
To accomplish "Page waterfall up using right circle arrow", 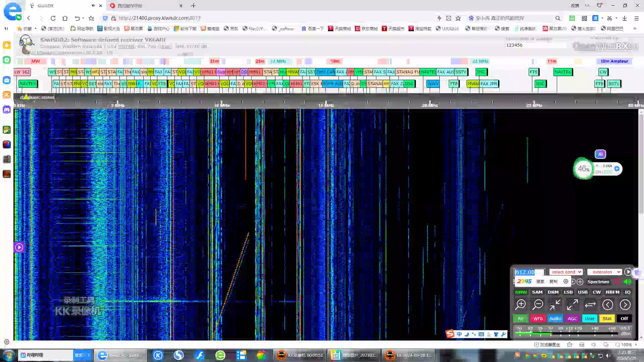I will [625, 304].
